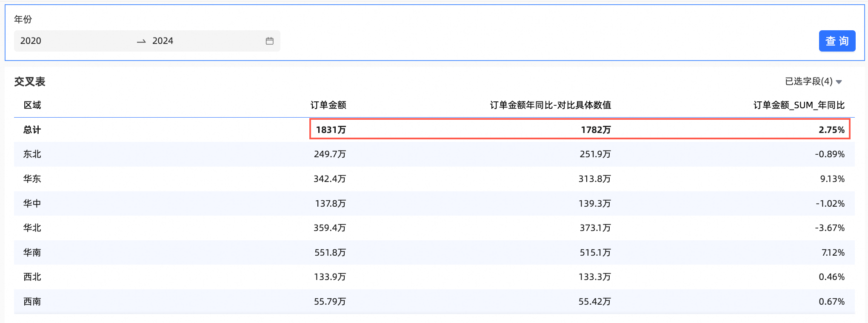
Task: Click the 133.9万 order amount cell
Action: tap(330, 277)
